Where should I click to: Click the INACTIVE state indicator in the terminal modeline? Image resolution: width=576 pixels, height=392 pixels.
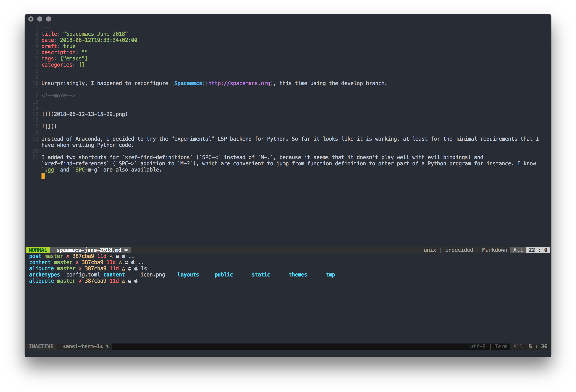(41, 346)
